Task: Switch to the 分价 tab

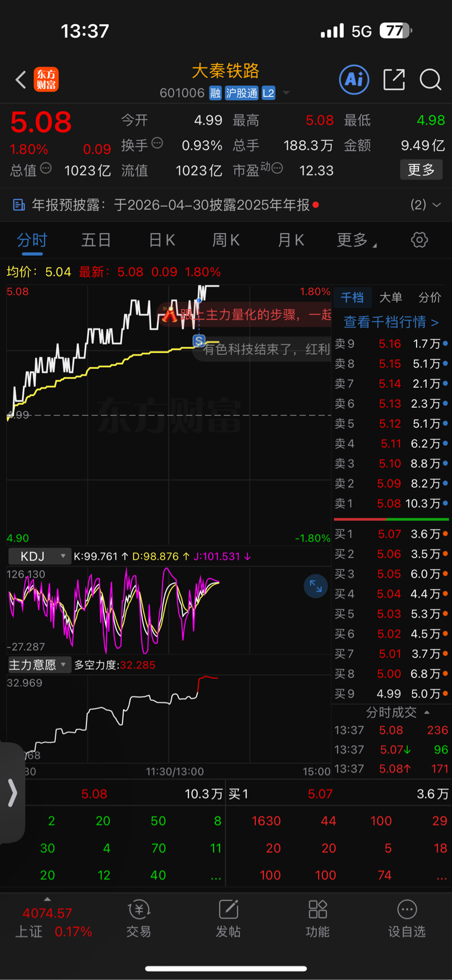Action: pos(430,298)
